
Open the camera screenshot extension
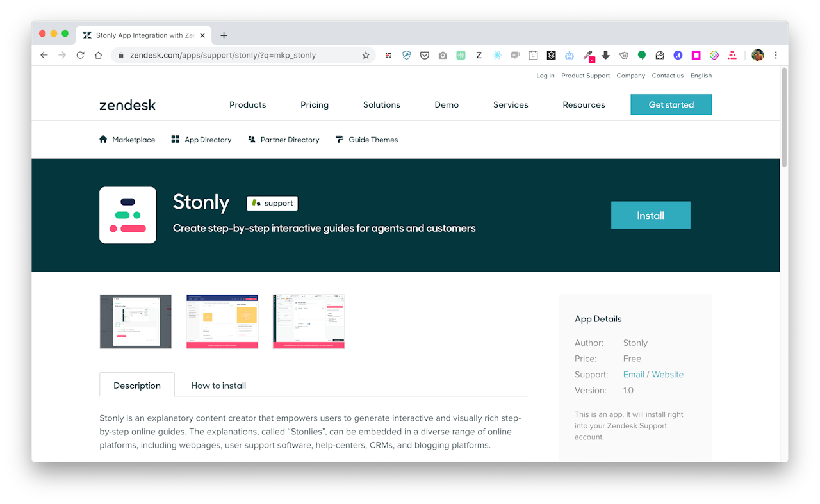coord(443,55)
